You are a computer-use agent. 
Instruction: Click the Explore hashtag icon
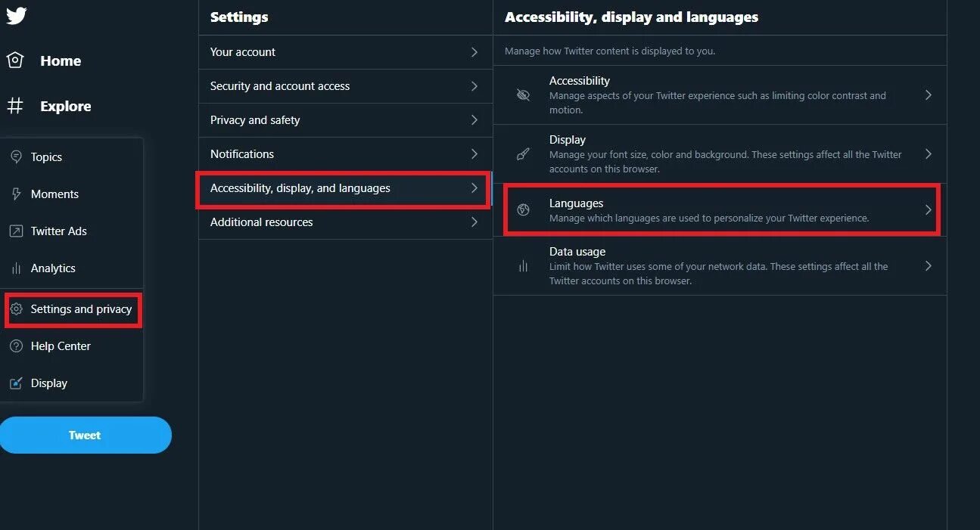point(15,107)
